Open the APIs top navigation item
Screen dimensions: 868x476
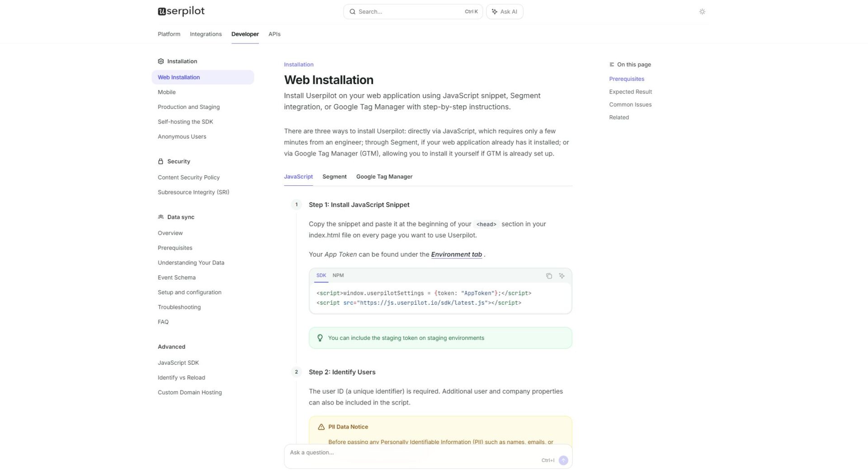tap(274, 34)
